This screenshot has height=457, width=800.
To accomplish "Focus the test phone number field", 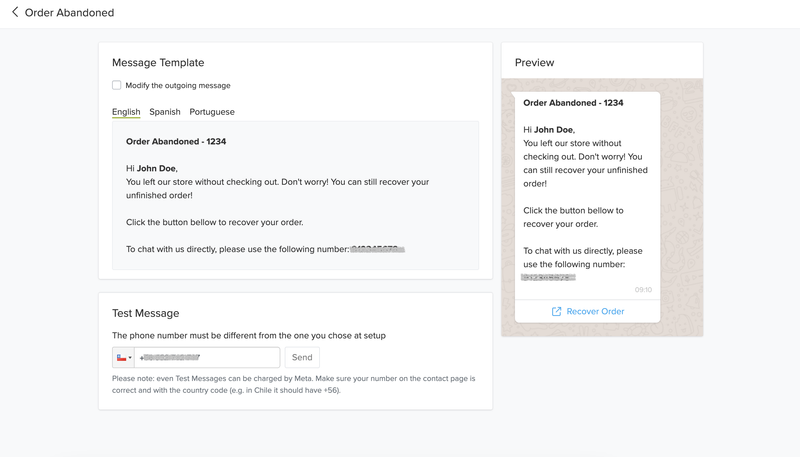I will click(207, 357).
